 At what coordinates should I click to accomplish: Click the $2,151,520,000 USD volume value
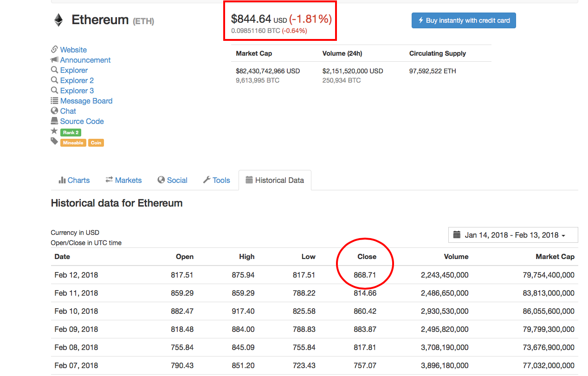click(x=353, y=71)
